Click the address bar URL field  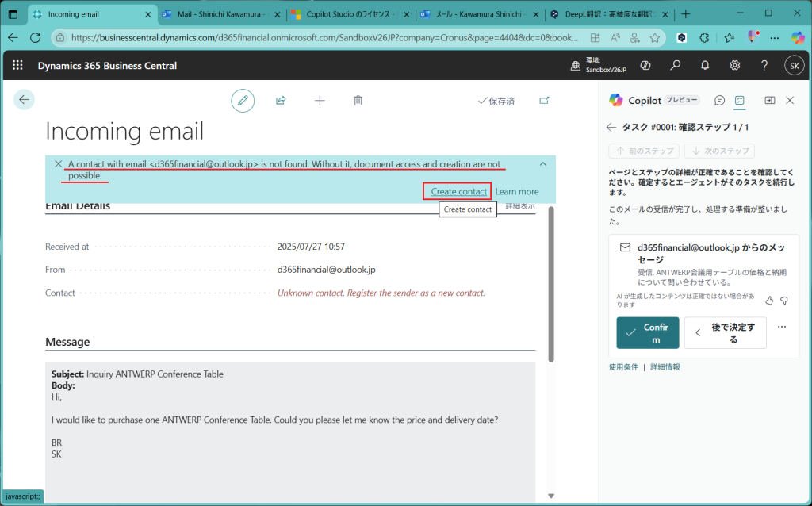pos(324,37)
